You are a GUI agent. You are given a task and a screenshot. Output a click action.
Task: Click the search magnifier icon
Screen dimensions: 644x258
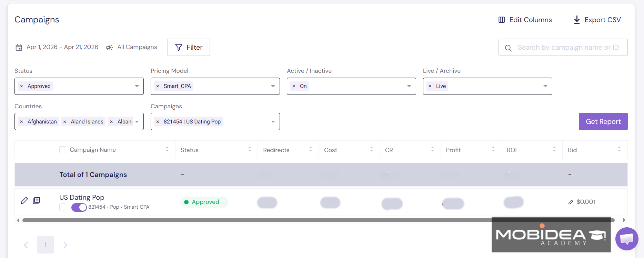pyautogui.click(x=508, y=48)
